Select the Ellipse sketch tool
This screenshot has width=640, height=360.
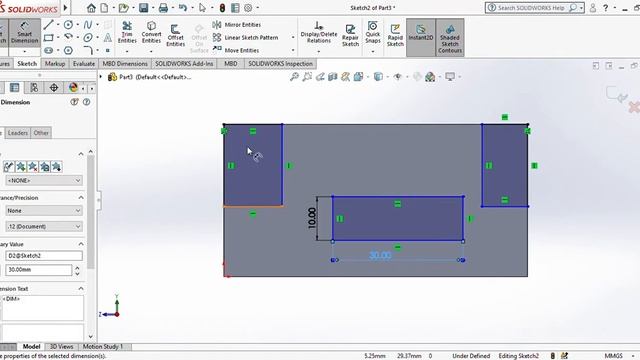coord(88,38)
